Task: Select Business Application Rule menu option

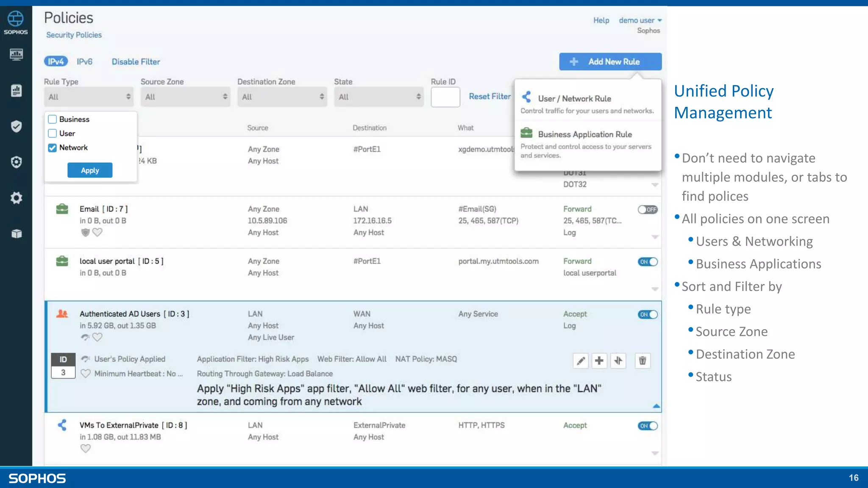Action: (x=588, y=144)
